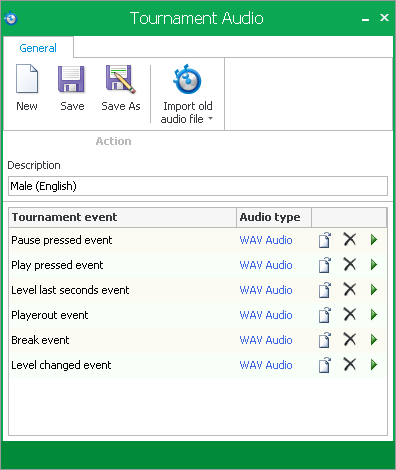Viewport: 396px width, 470px height.
Task: Minimize the Tournament Audio window
Action: tap(365, 19)
